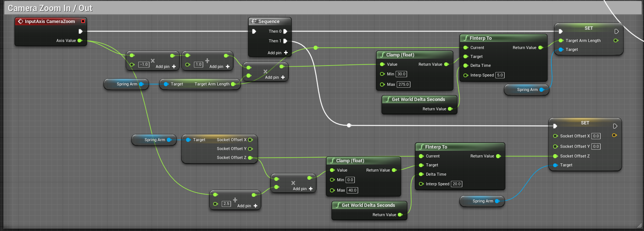Click the InputAxis CameraZoom node title

click(x=50, y=22)
